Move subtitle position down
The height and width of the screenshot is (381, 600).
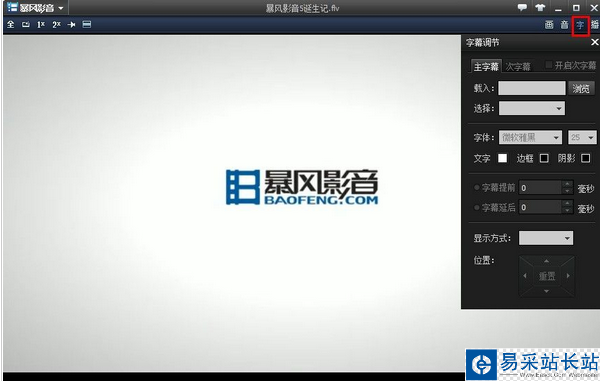pyautogui.click(x=546, y=291)
